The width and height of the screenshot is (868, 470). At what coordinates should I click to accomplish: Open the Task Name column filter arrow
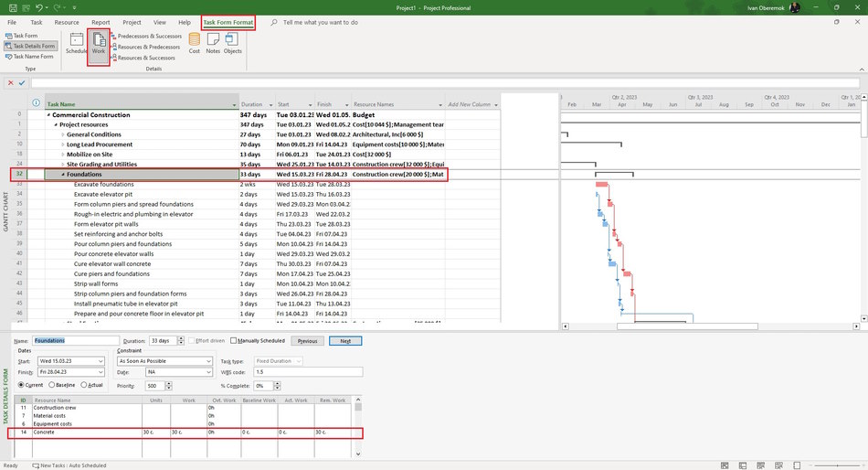[234, 105]
